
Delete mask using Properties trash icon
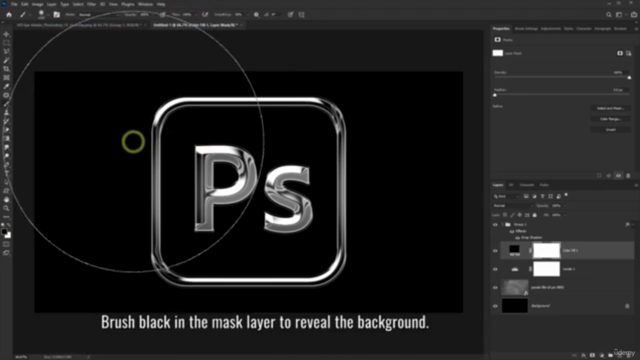click(628, 176)
